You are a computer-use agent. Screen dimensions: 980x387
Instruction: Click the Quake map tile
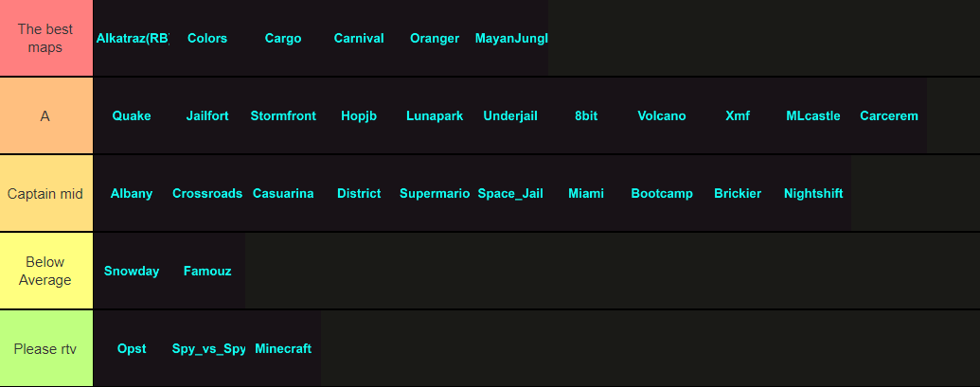click(132, 116)
